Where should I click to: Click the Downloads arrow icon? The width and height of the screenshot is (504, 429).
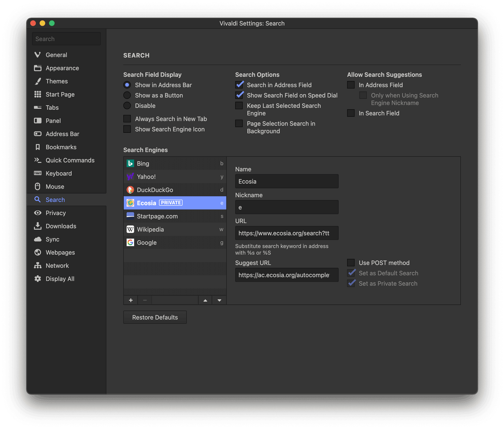pos(38,226)
